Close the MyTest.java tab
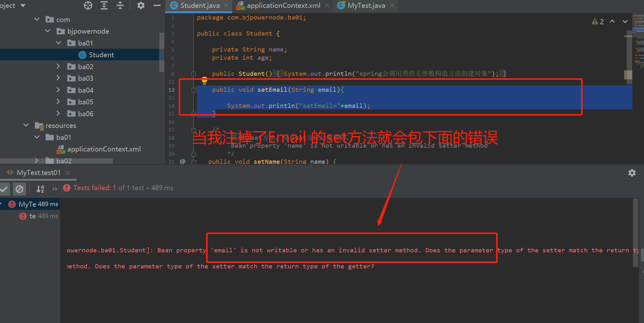644x323 pixels. click(x=392, y=5)
